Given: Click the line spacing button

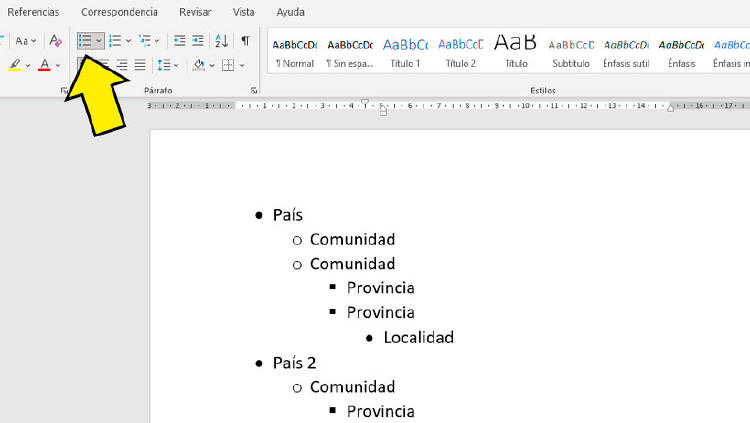Looking at the screenshot, I should 165,65.
